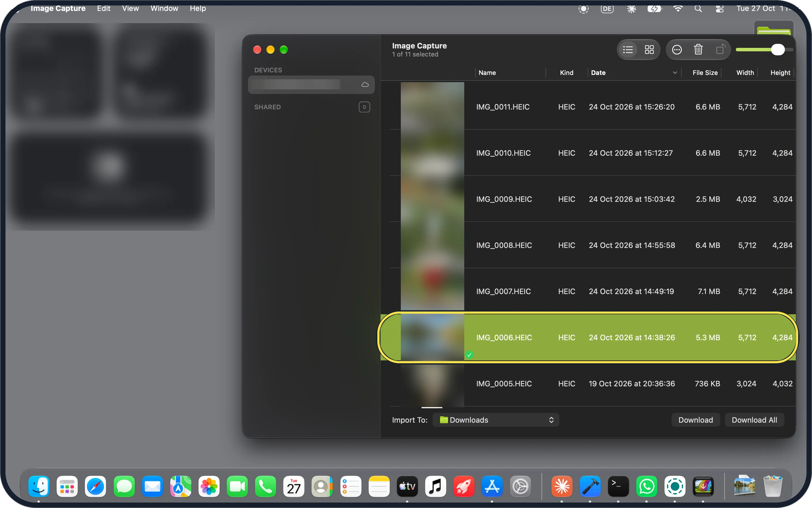812x508 pixels.
Task: Select IMG_0011.HEIC file name
Action: point(503,107)
